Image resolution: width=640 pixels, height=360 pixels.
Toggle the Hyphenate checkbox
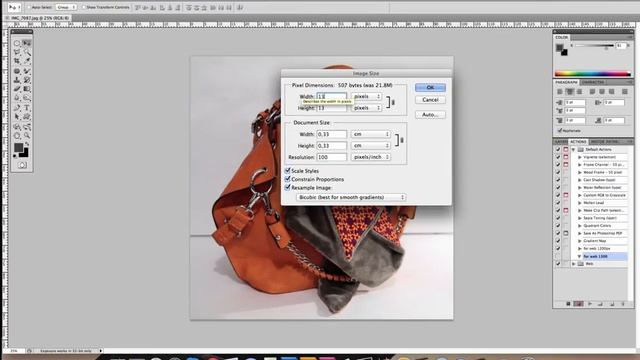point(560,131)
